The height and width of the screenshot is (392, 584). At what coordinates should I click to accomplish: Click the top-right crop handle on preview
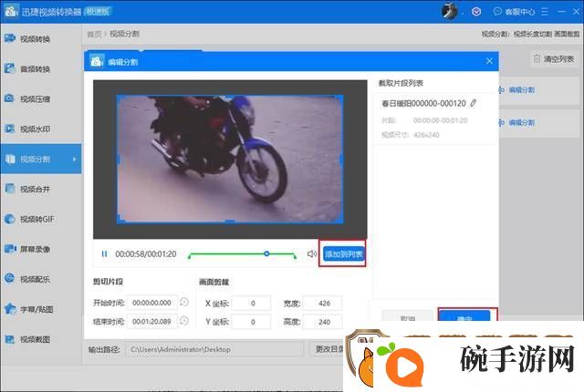point(340,98)
